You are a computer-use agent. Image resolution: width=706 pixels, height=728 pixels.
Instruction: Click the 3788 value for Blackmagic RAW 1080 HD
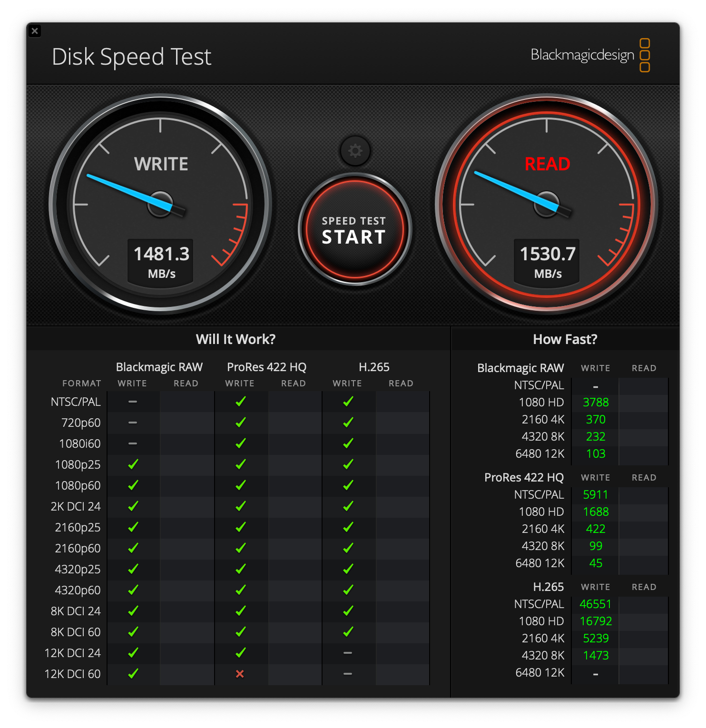pyautogui.click(x=596, y=403)
